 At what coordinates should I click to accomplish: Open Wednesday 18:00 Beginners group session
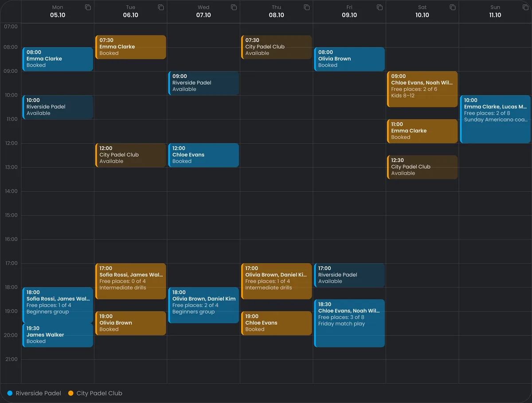[203, 305]
